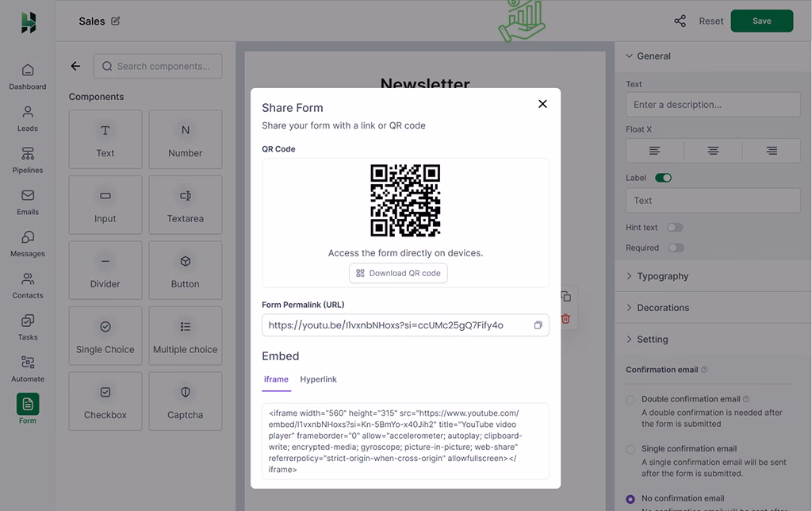The image size is (812, 511).
Task: Add the Divider component
Action: click(x=105, y=270)
